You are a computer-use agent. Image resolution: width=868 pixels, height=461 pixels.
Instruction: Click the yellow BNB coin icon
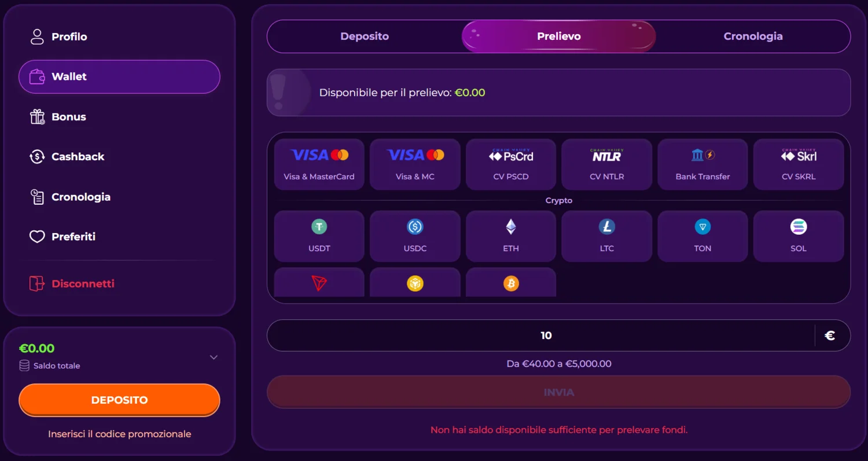pyautogui.click(x=415, y=283)
